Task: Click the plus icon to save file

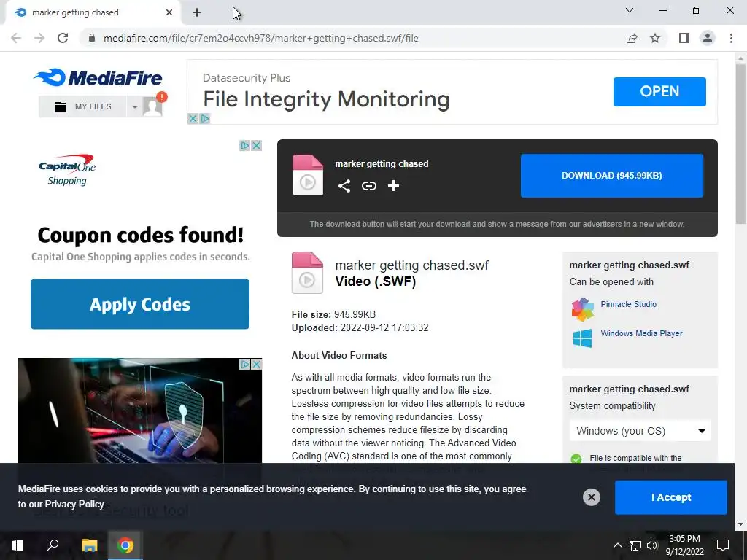Action: point(393,186)
